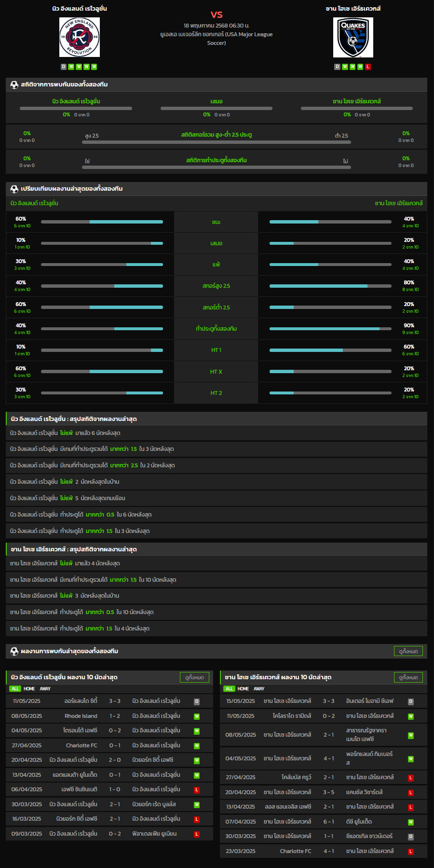The width and height of the screenshot is (434, 868).
Task: Click the 6 - 1 score in 07/04/2025 row
Action: click(x=328, y=822)
